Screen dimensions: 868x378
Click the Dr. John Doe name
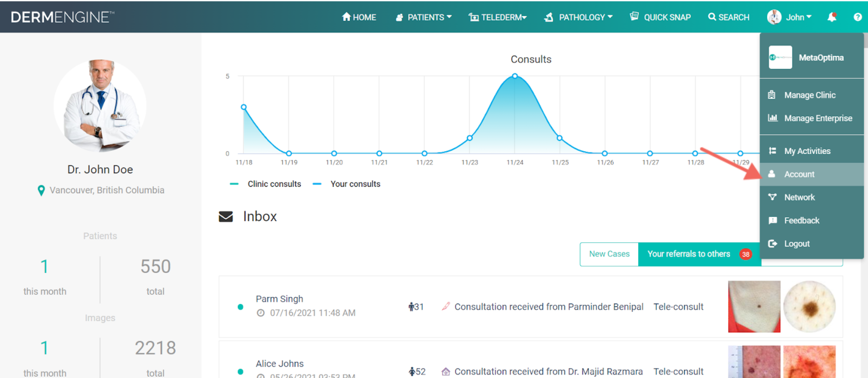click(x=100, y=169)
